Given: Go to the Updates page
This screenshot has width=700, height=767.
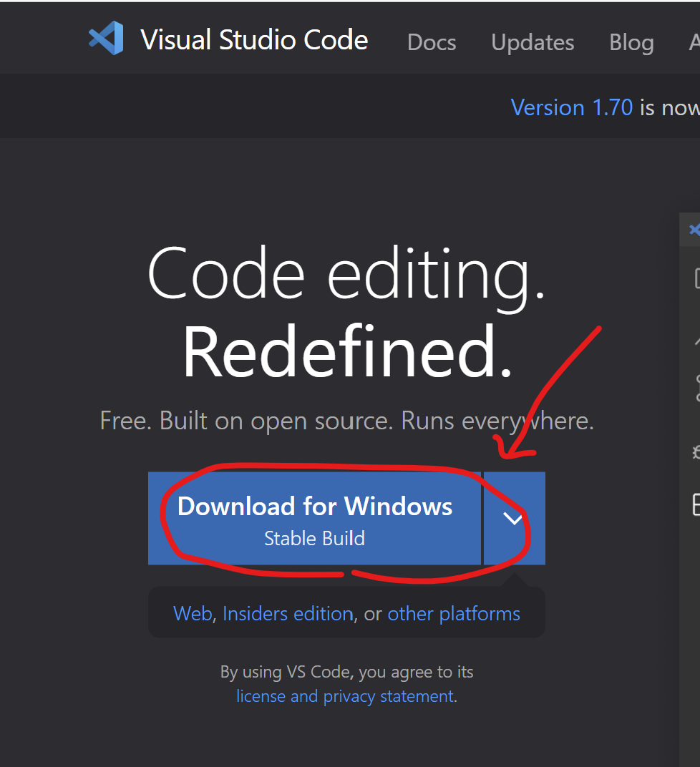Looking at the screenshot, I should click(533, 42).
